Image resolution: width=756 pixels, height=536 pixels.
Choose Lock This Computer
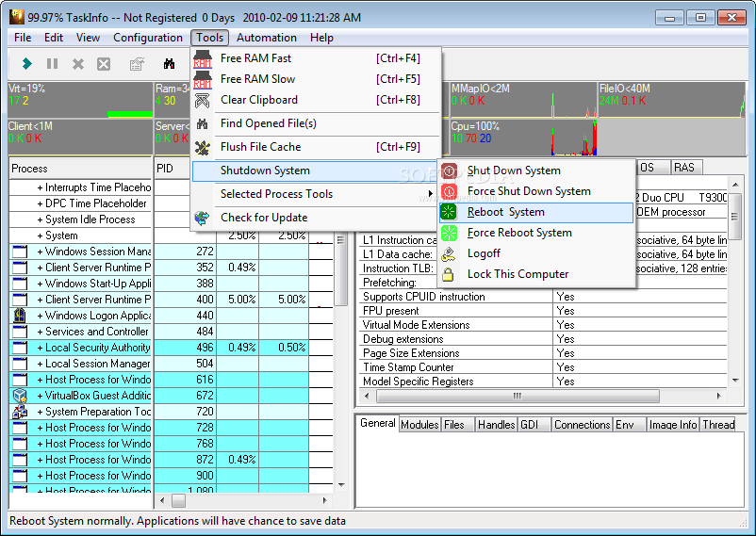536,274
